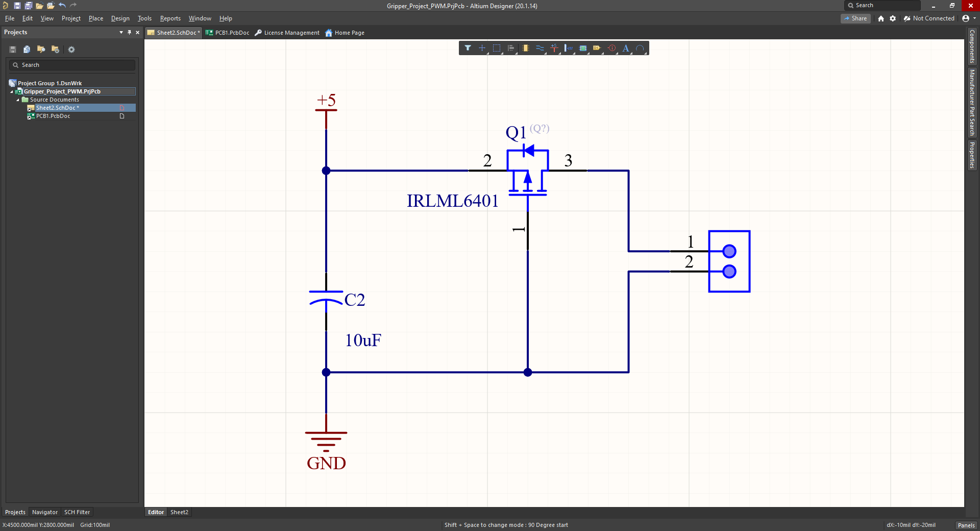This screenshot has width=980, height=531.
Task: Click the project options folder icon
Action: pyautogui.click(x=55, y=50)
